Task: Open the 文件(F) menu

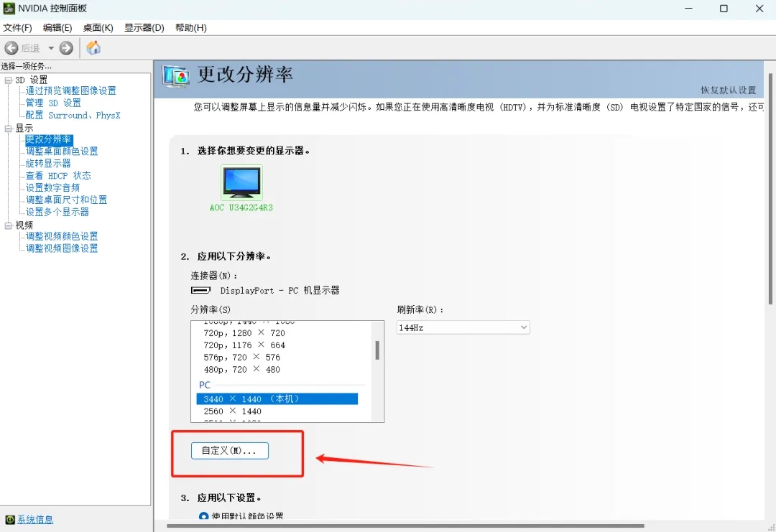Action: (18, 28)
